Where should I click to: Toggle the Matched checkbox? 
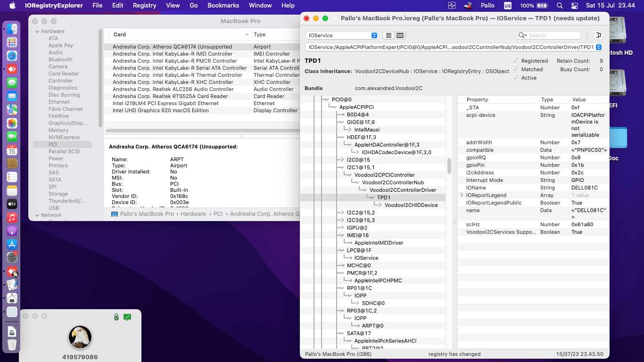pos(515,69)
